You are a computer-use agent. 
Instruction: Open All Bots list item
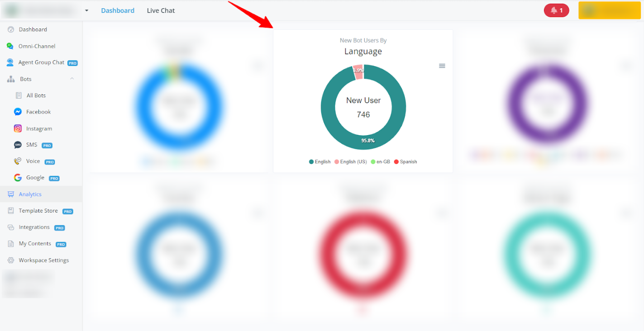point(36,95)
